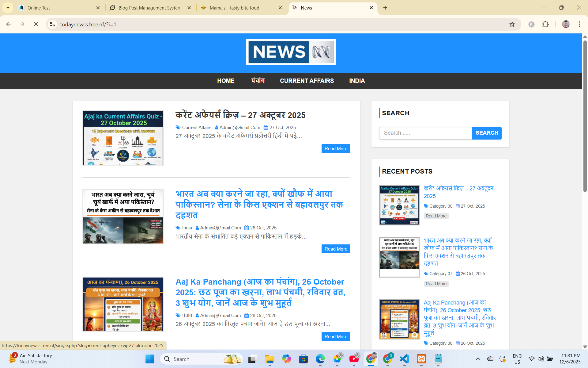588x368 pixels.
Task: Expand hidden icons in the system tray
Action: point(477,359)
